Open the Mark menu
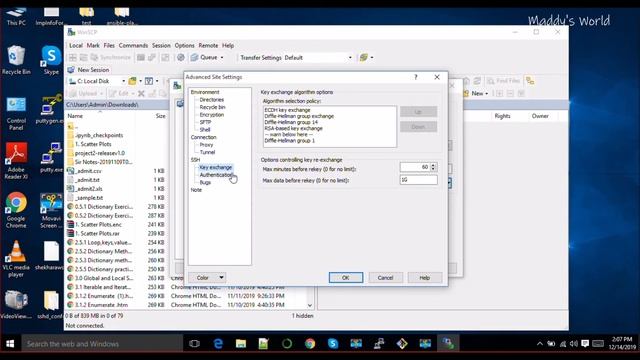 click(93, 45)
